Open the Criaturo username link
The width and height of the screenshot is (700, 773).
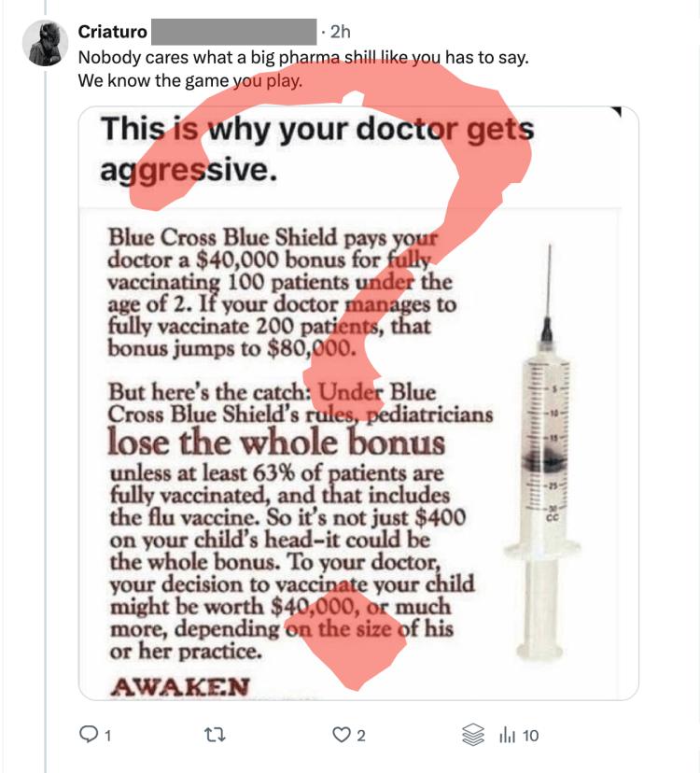(112, 33)
